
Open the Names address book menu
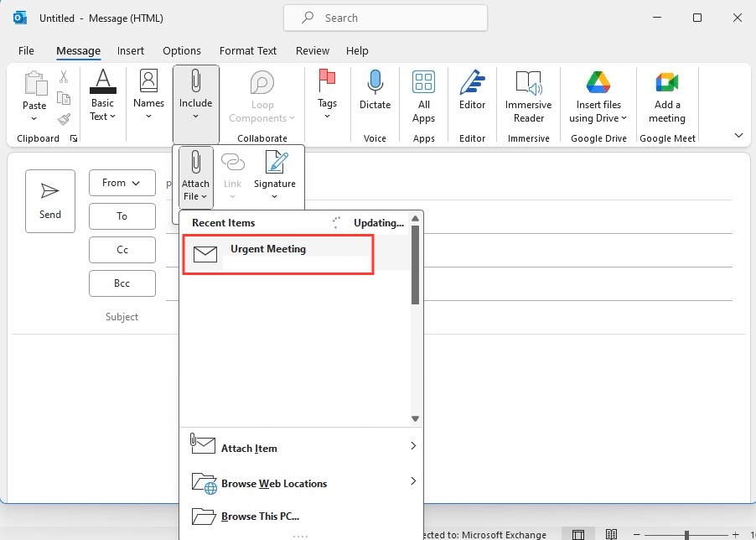pyautogui.click(x=148, y=96)
